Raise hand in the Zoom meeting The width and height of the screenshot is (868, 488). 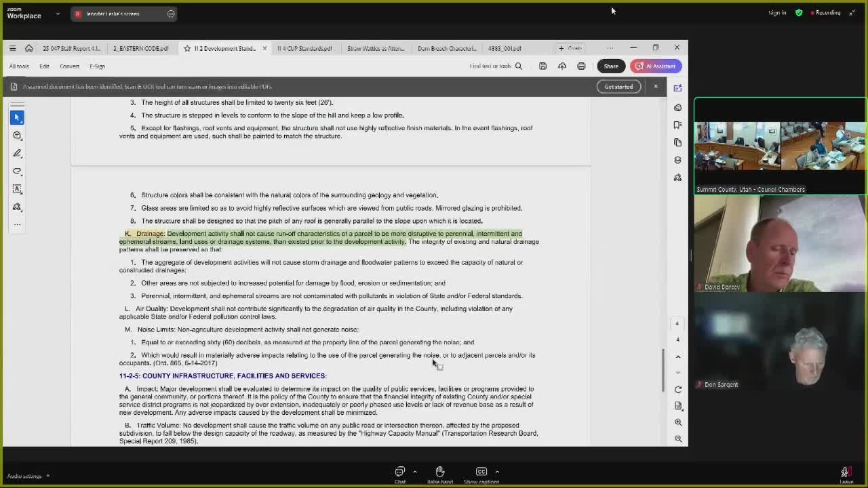point(439,475)
